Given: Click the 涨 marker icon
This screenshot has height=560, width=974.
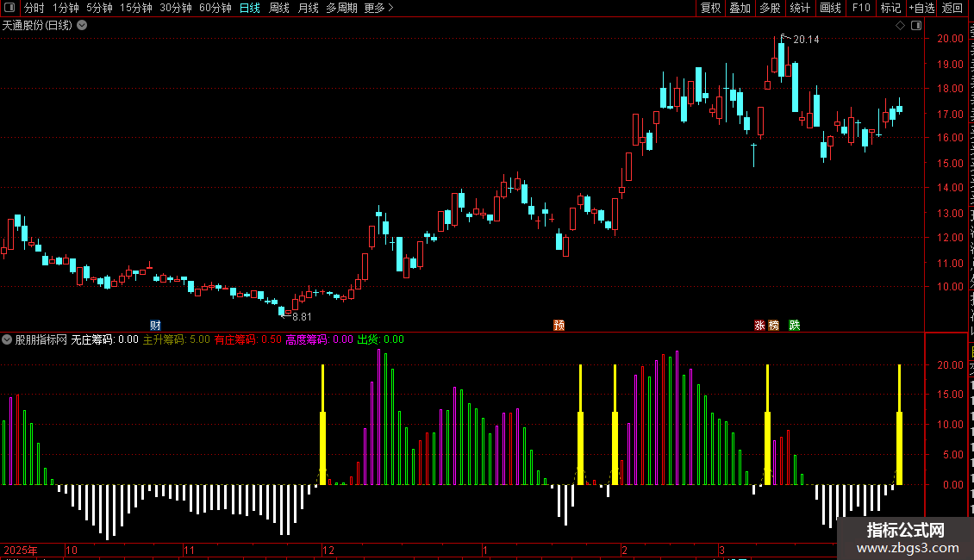Looking at the screenshot, I should 759,326.
